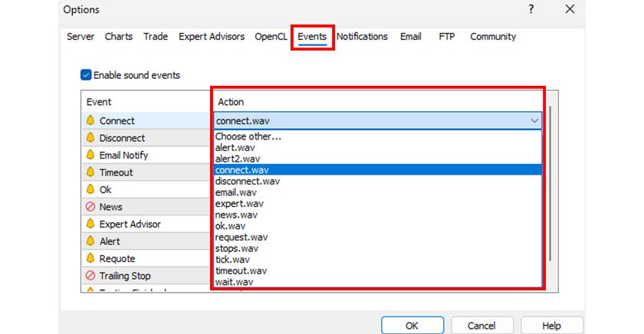Click the Timeout event bell icon

90,172
